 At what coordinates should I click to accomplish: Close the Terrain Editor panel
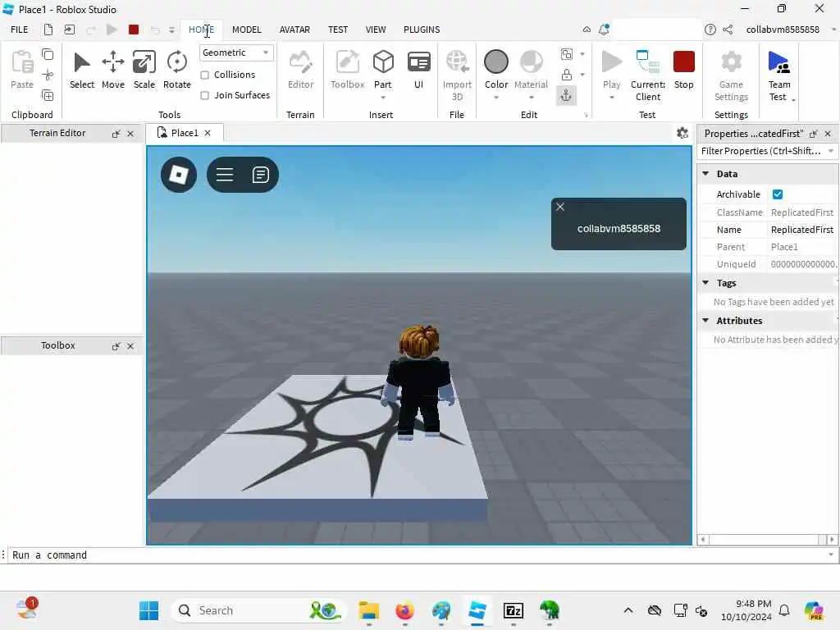[x=130, y=134]
